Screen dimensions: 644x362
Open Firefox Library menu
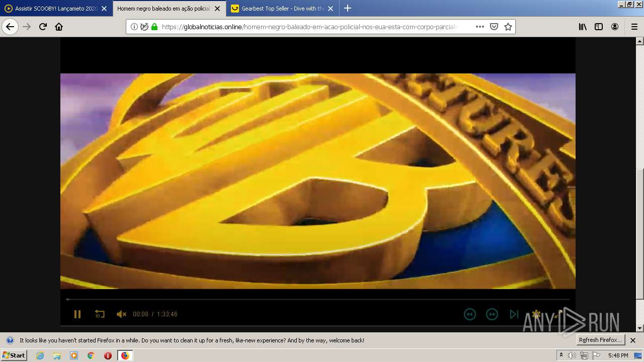point(583,27)
